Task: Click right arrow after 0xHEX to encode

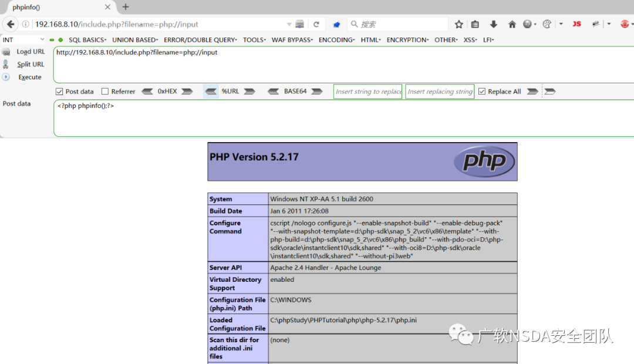Action: (187, 92)
